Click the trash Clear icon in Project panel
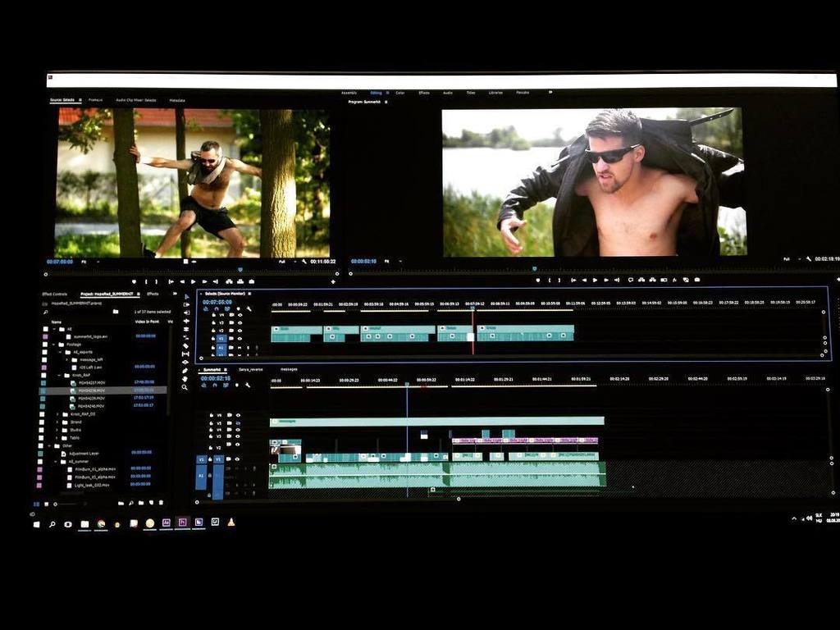 (161, 503)
